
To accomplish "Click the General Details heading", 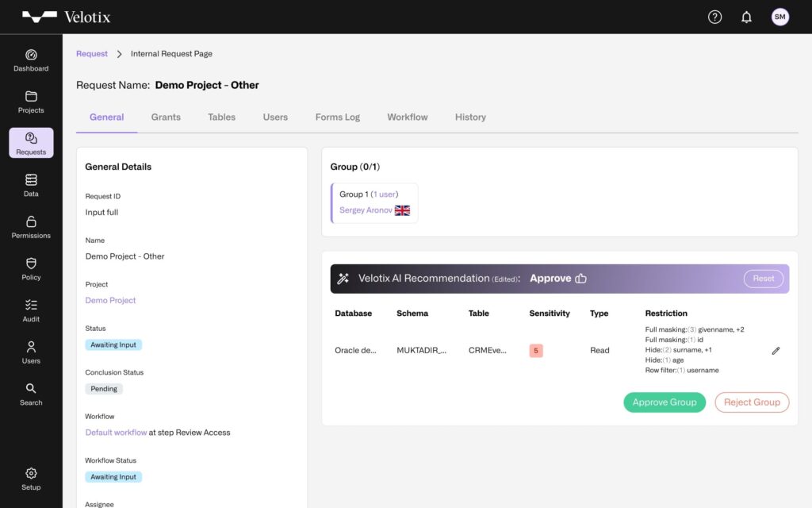I will tap(118, 167).
